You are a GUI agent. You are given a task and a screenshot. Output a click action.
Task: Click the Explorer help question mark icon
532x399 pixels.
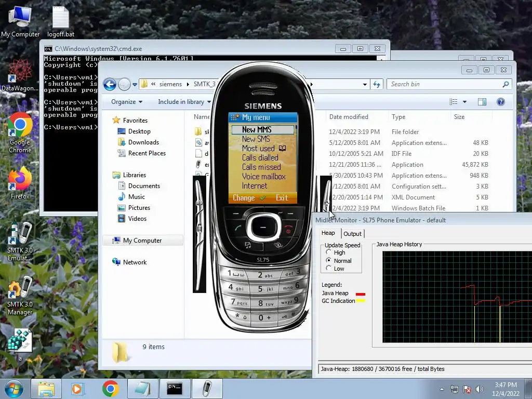[x=500, y=102]
